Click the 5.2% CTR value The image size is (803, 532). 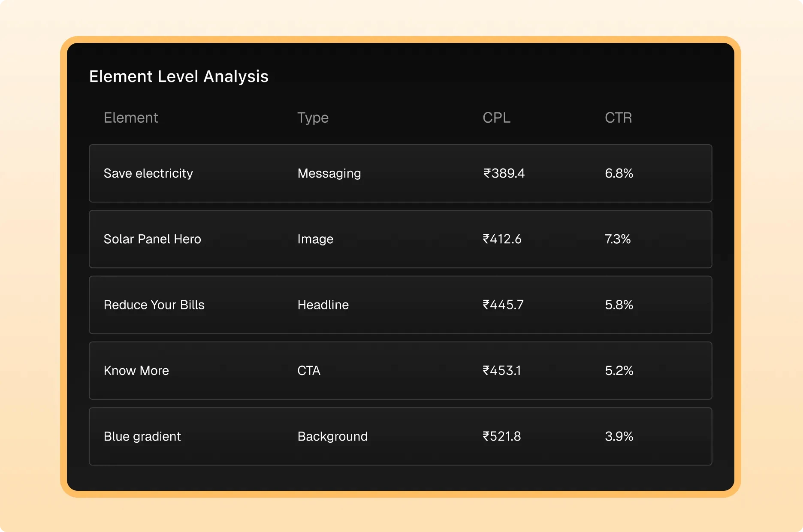tap(619, 371)
